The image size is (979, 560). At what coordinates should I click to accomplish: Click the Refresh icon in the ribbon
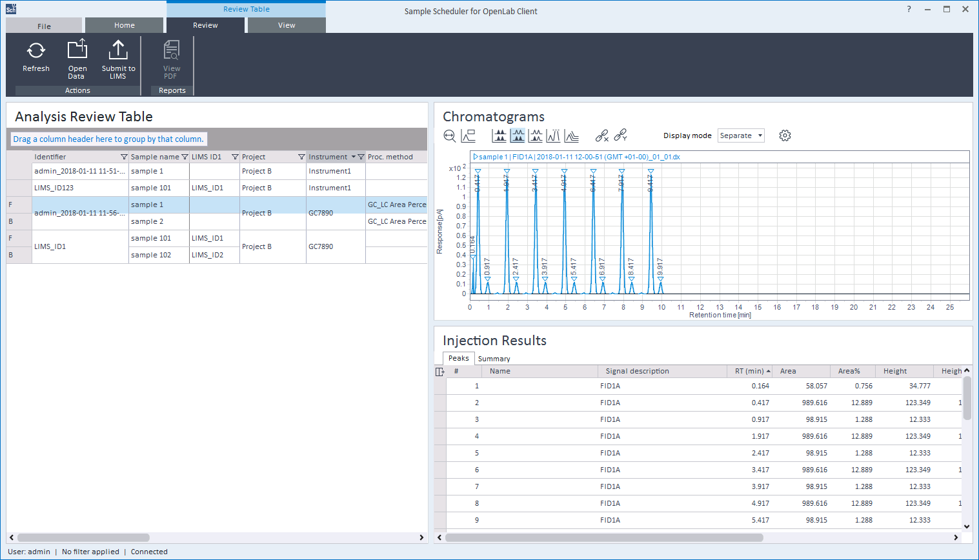(36, 50)
